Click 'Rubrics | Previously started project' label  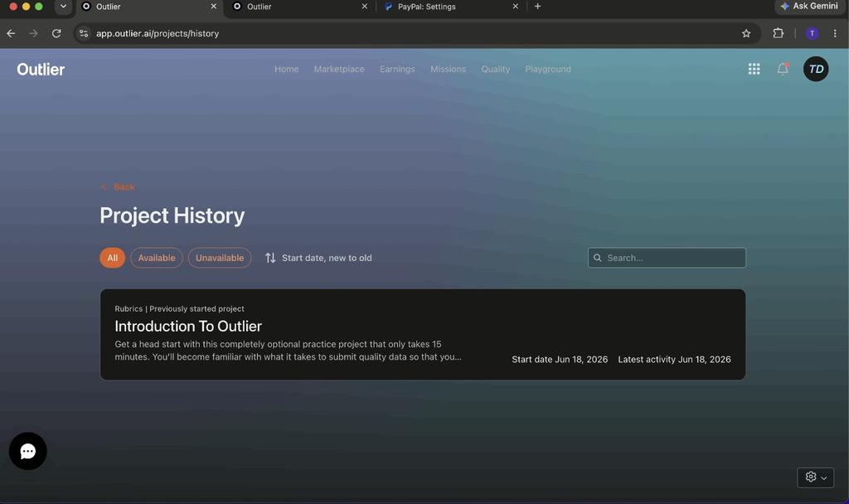click(x=179, y=308)
